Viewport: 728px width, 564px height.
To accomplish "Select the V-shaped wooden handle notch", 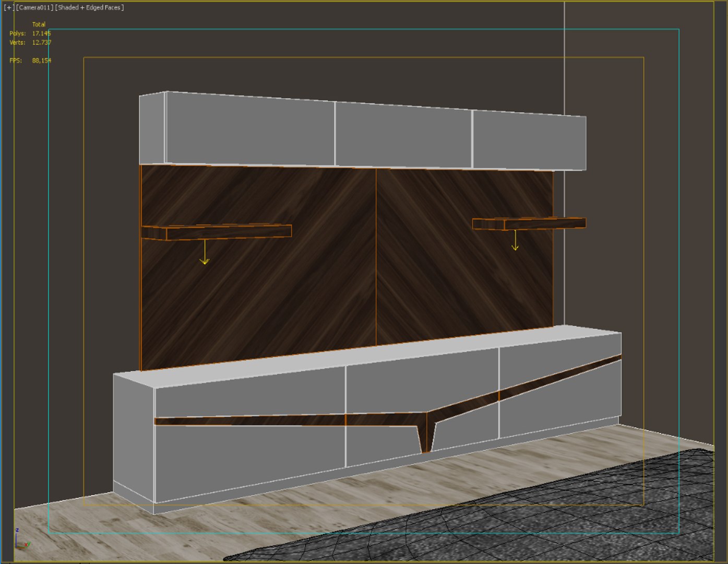I will coord(426,431).
